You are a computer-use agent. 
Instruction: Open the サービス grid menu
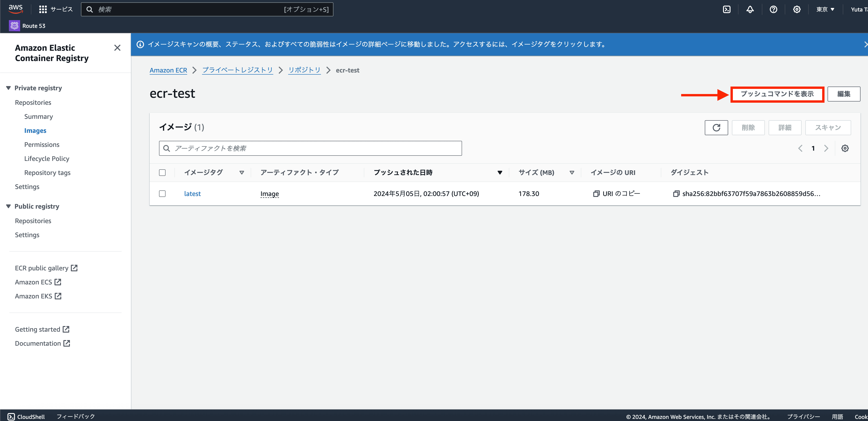56,9
